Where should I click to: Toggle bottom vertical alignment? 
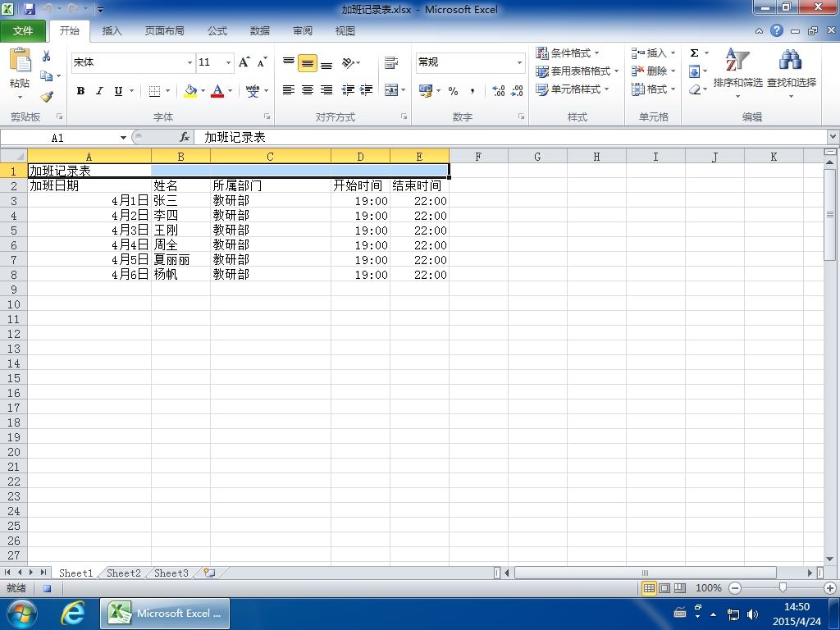(326, 65)
